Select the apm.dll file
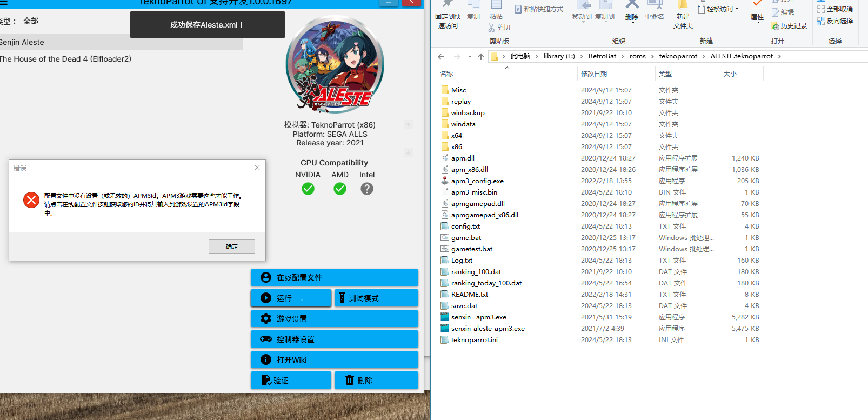This screenshot has height=420, width=868. (463, 158)
